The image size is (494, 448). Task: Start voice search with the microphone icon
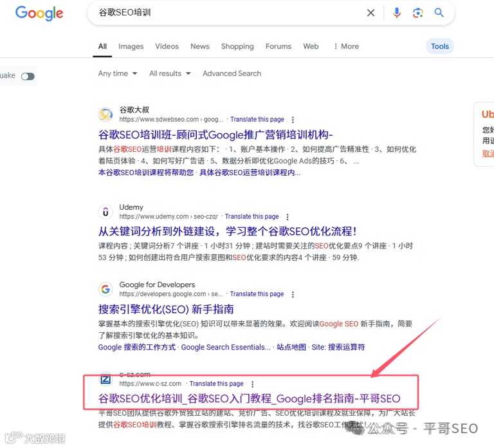tap(397, 13)
